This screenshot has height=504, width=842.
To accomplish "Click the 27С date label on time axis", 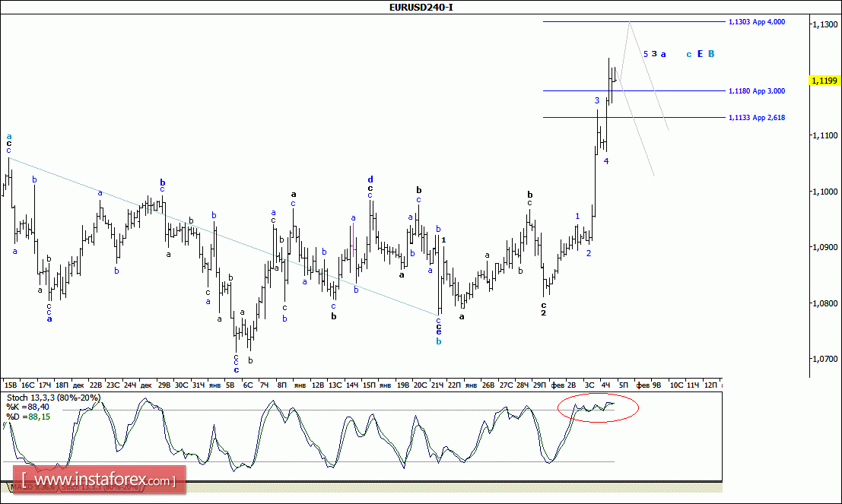I will [x=506, y=385].
